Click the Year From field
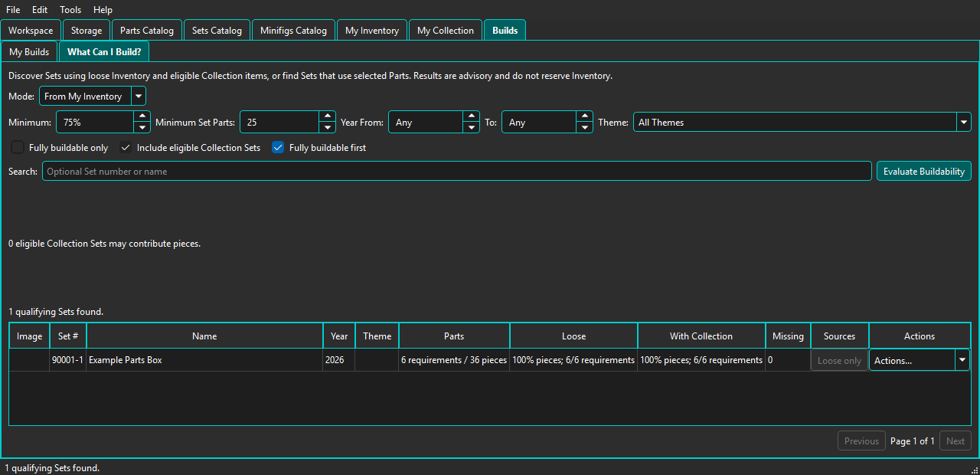The height and width of the screenshot is (475, 980). tap(426, 123)
